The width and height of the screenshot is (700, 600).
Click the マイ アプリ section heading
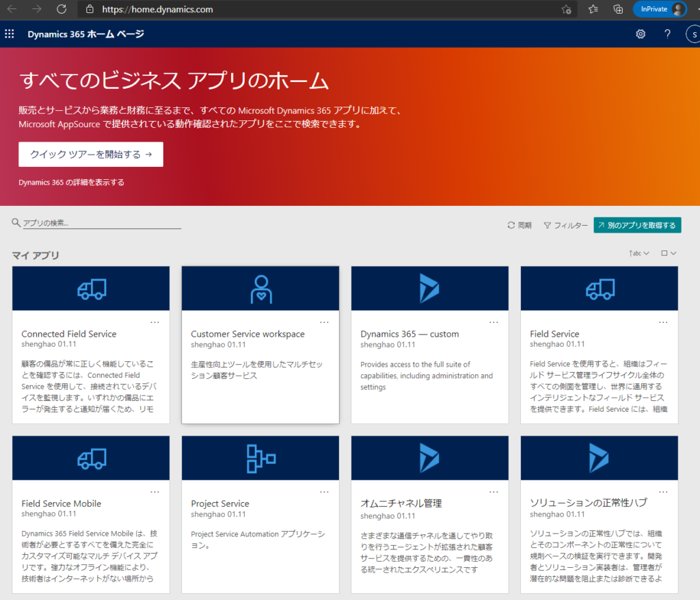click(36, 255)
